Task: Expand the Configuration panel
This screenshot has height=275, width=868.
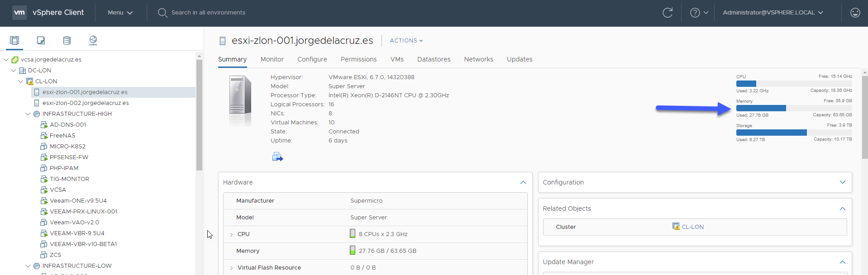Action: (x=843, y=182)
